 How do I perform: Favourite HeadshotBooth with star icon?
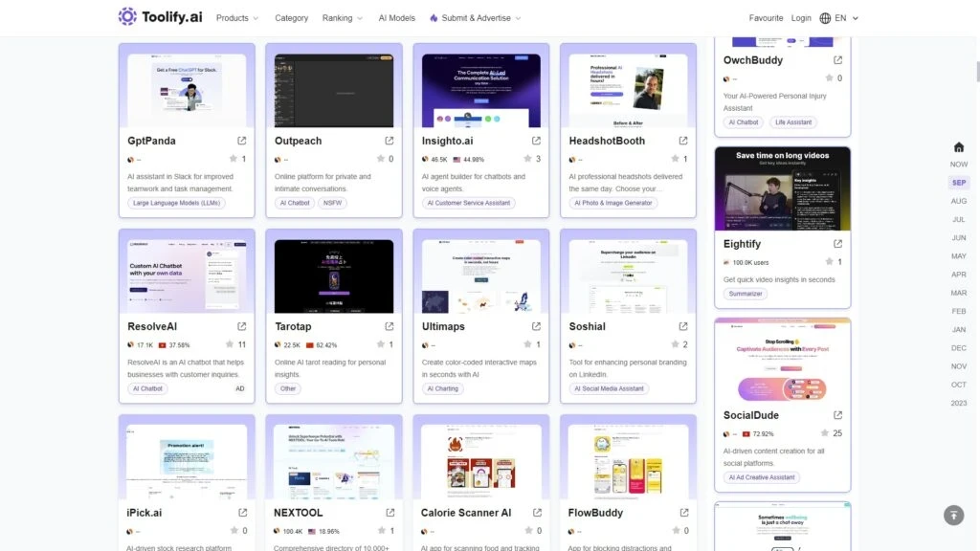point(675,159)
